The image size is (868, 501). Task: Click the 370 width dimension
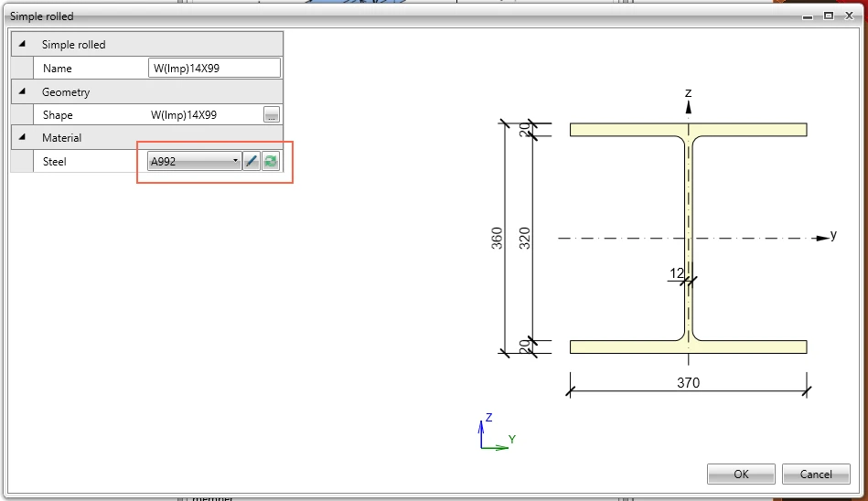(688, 382)
